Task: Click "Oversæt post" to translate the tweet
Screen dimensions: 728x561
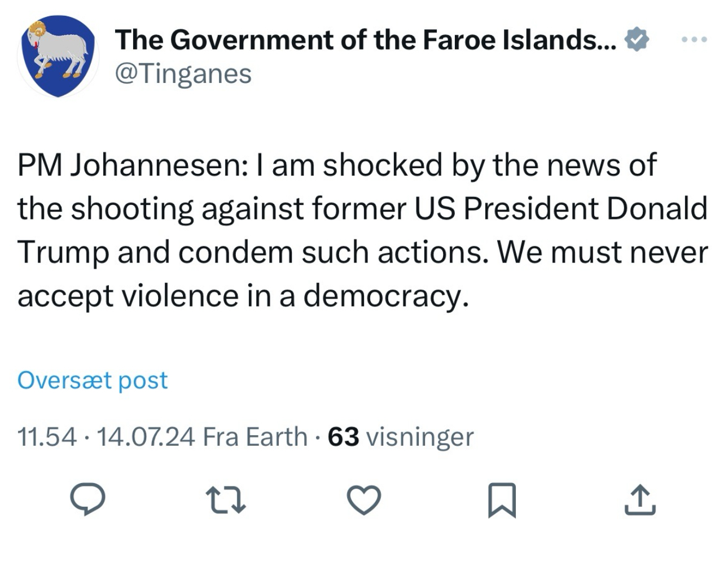Action: coord(93,380)
